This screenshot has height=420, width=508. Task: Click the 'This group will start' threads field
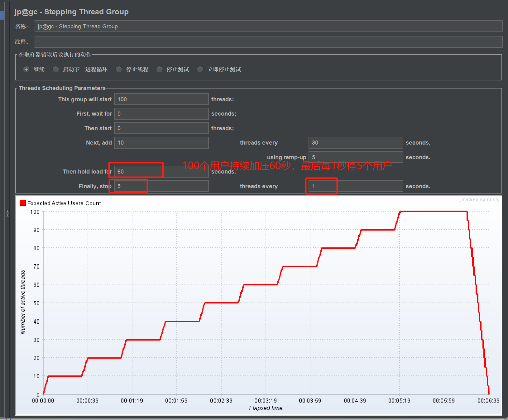pyautogui.click(x=161, y=99)
